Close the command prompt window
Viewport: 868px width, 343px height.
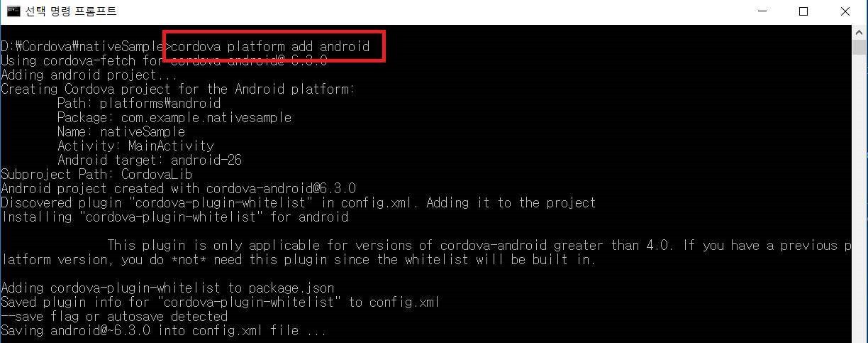[845, 11]
